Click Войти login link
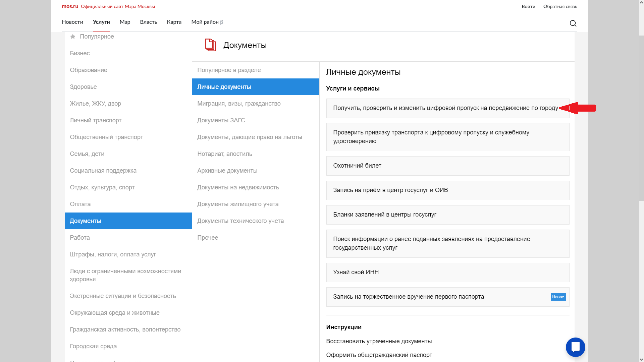The width and height of the screenshot is (644, 362). pos(528,6)
